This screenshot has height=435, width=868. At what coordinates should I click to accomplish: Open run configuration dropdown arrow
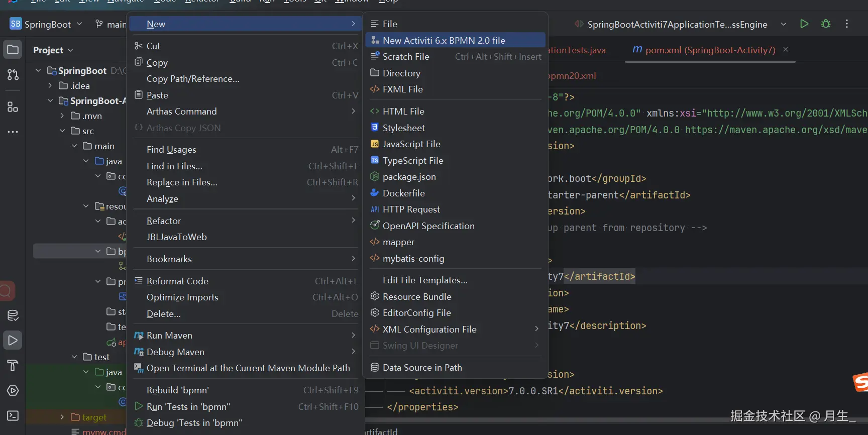point(783,24)
